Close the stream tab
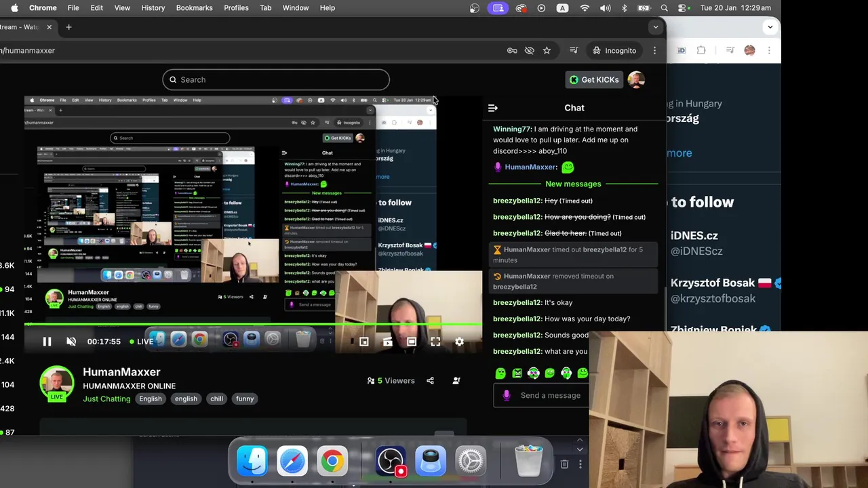Viewport: 868px width, 488px height. pyautogui.click(x=49, y=27)
